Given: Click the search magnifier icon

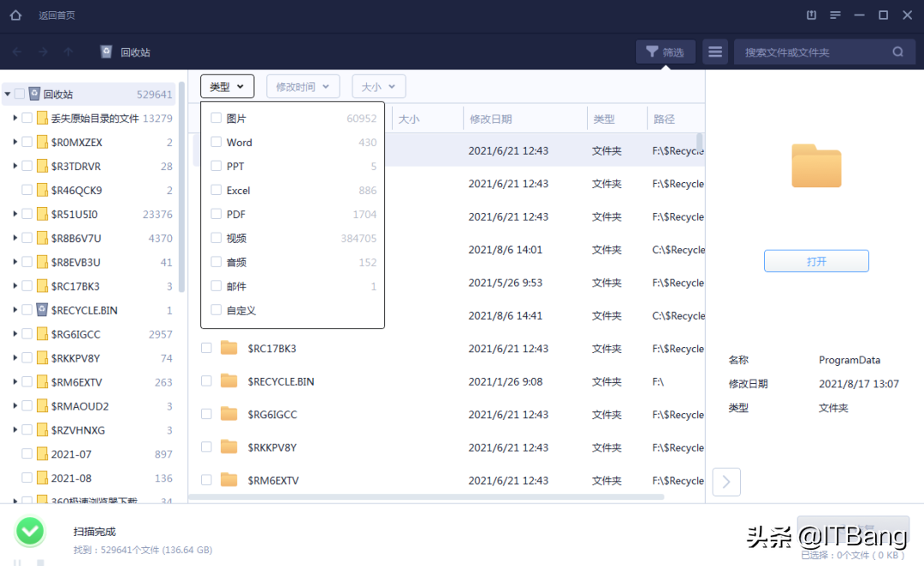Looking at the screenshot, I should [897, 52].
